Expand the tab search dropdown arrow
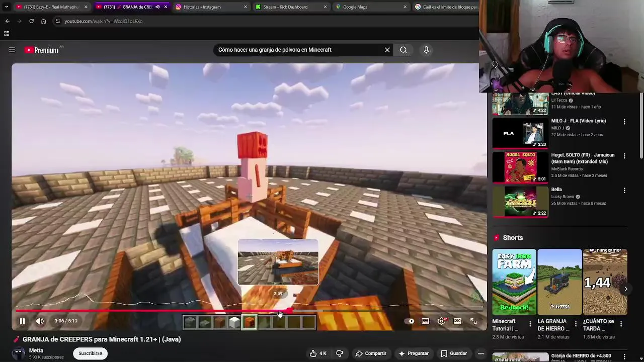 pyautogui.click(x=6, y=7)
